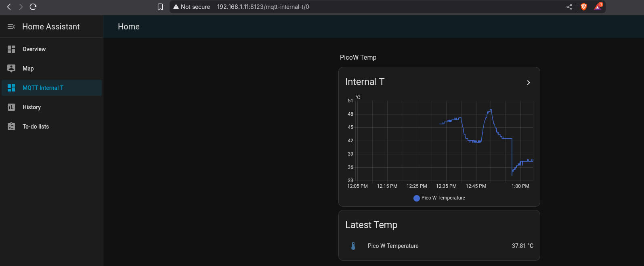Click the 12:05 PM axis label
This screenshot has height=266, width=644.
coord(357,186)
